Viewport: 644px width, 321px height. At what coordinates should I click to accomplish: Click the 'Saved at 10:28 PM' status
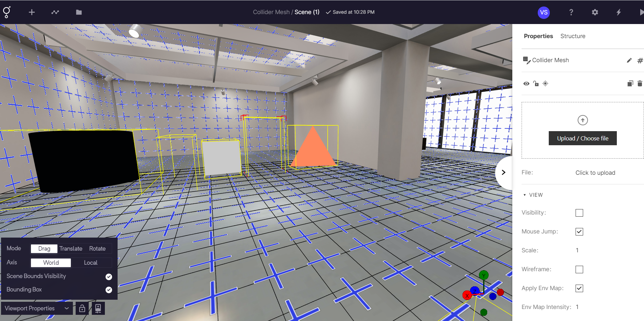[350, 12]
